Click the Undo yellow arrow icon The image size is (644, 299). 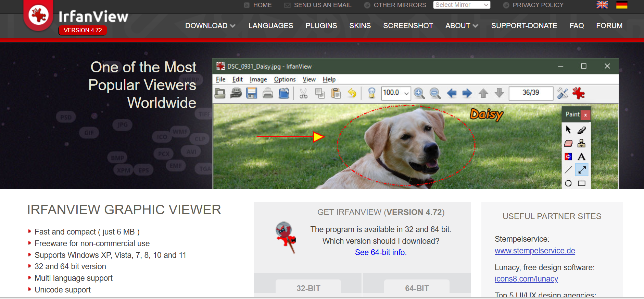(352, 93)
